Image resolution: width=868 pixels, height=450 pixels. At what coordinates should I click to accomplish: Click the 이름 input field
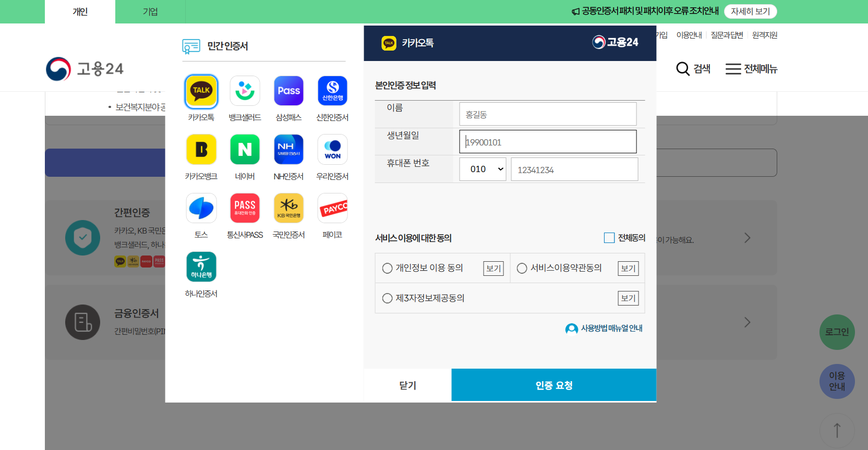click(548, 114)
